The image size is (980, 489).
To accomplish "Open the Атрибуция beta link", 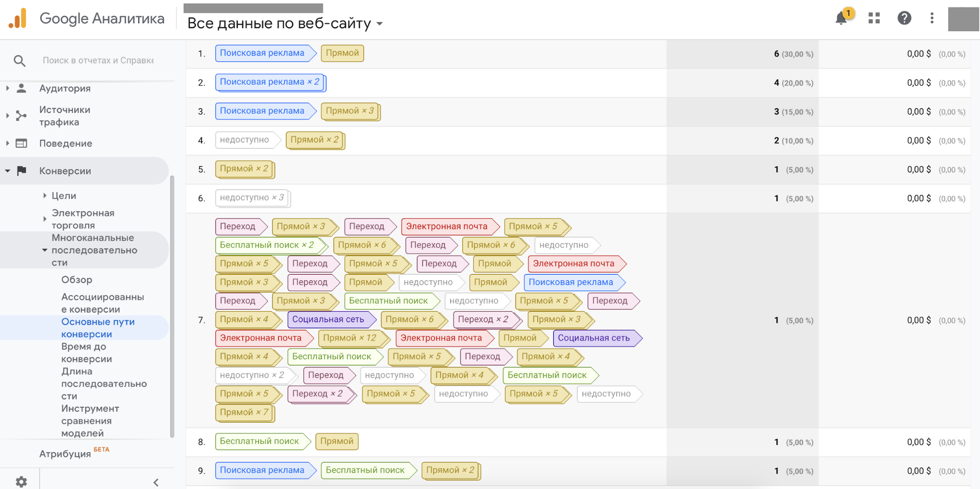I will 65,454.
